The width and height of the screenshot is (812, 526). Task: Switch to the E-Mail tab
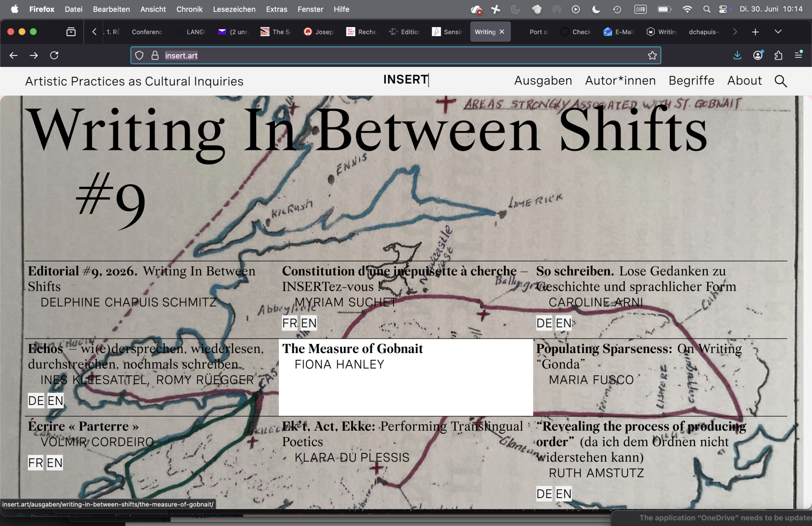(x=618, y=32)
